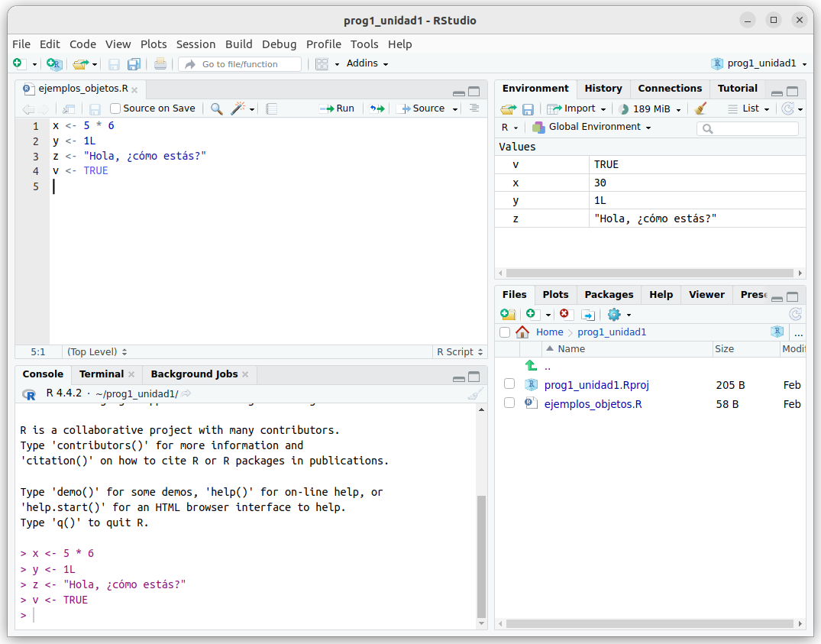
Task: Open the Files More gear dropdown
Action: coord(619,315)
